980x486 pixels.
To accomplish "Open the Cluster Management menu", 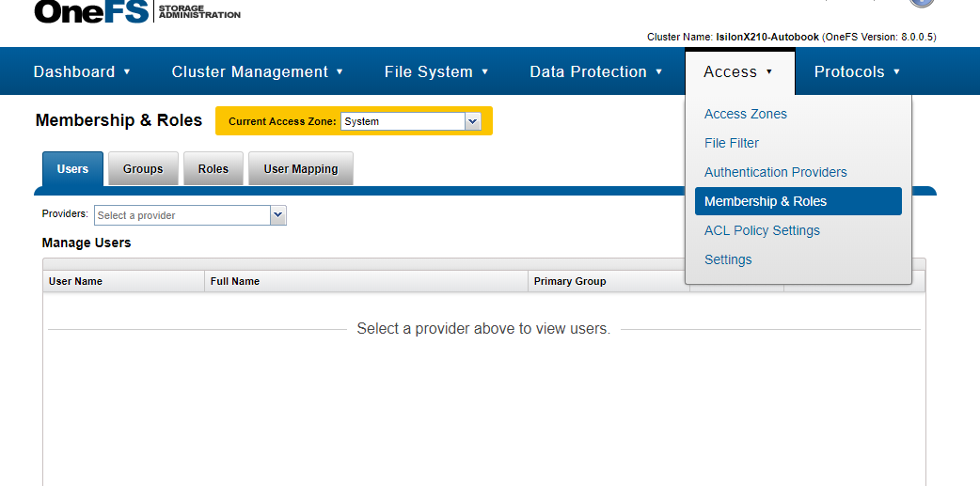I will coord(258,71).
